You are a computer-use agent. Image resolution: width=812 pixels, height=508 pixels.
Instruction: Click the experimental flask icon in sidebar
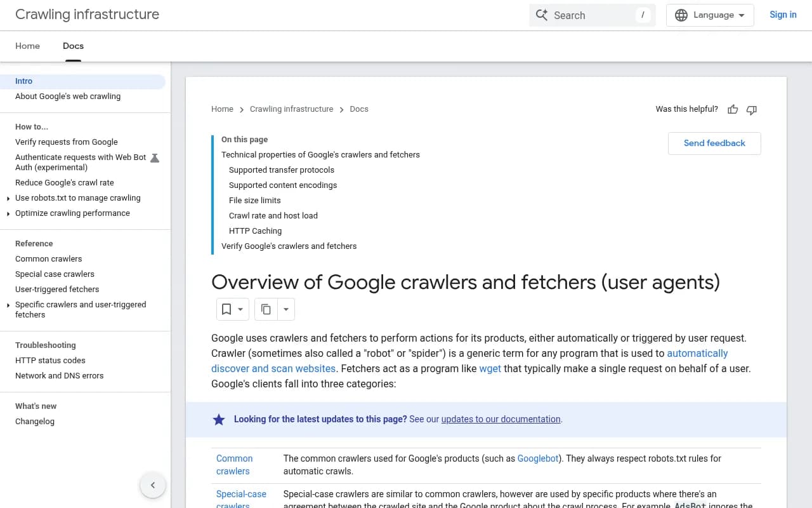[155, 157]
